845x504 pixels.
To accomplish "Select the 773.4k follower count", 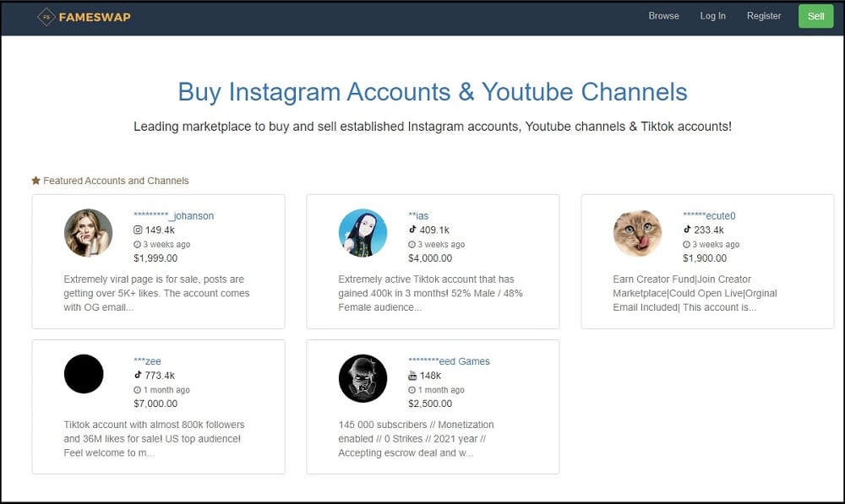I will tap(160, 376).
